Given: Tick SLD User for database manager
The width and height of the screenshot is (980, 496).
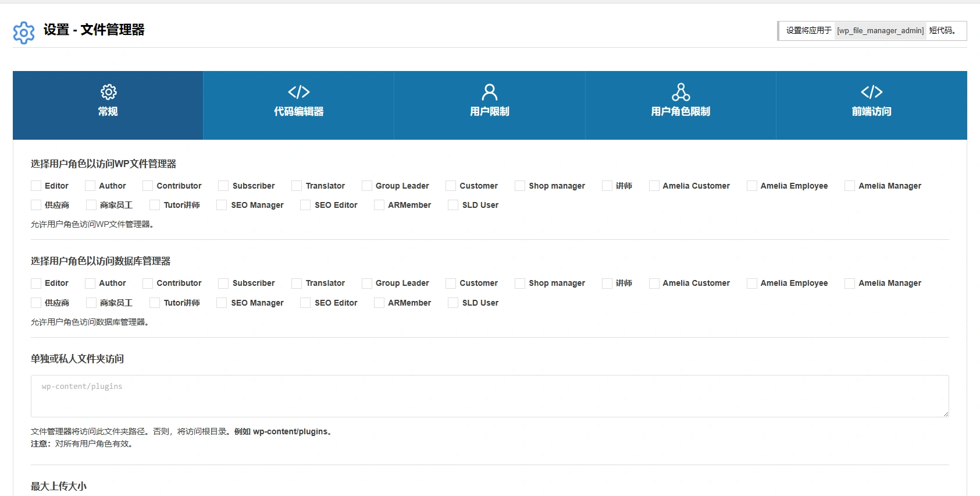Looking at the screenshot, I should [453, 303].
